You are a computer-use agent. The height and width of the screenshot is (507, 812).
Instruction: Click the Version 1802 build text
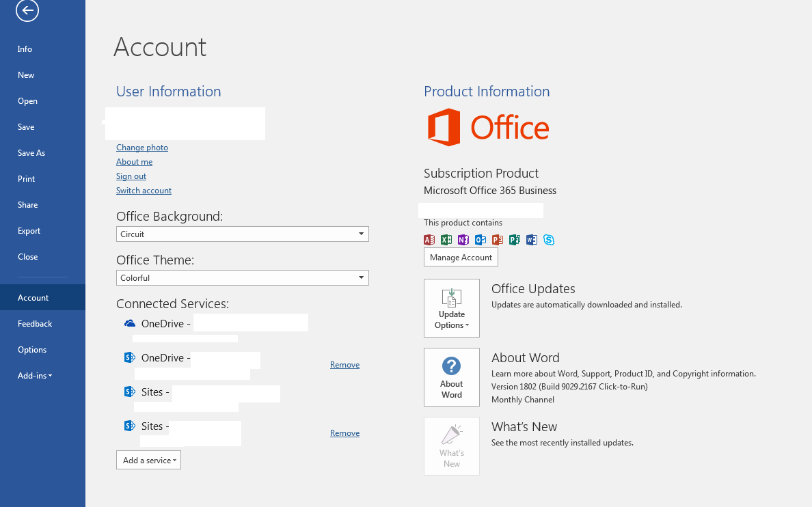coord(569,386)
